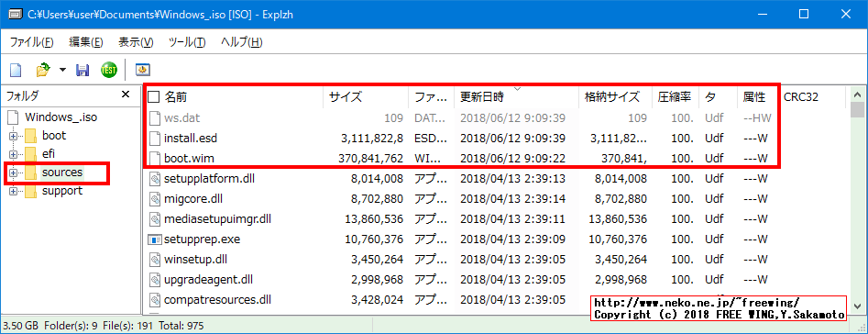Screen dimensions: 868x334
Task: Open the ツール(T) menu
Action: point(187,42)
